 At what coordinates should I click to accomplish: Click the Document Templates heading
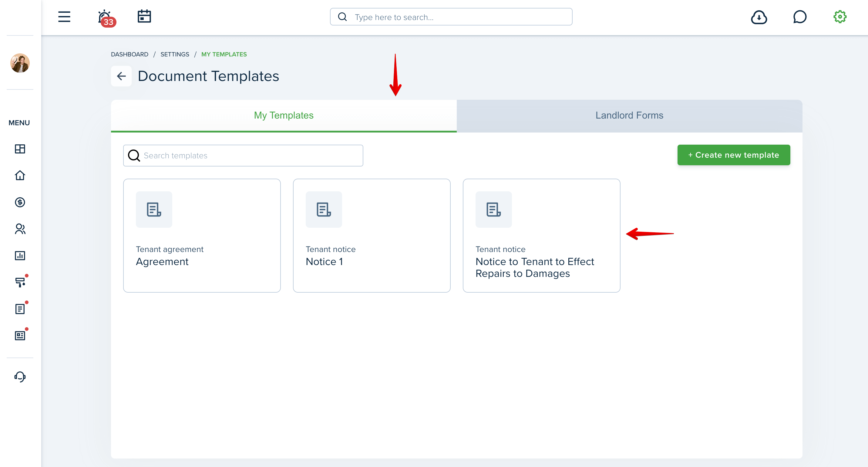pyautogui.click(x=208, y=76)
